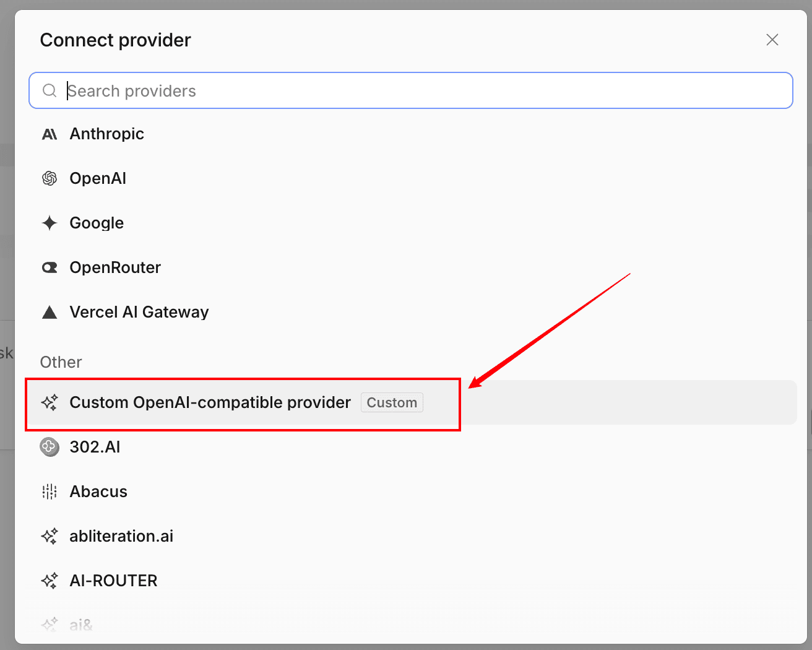Screen dimensions: 812x650
Task: Click the Anthropic logo icon
Action: click(x=50, y=134)
